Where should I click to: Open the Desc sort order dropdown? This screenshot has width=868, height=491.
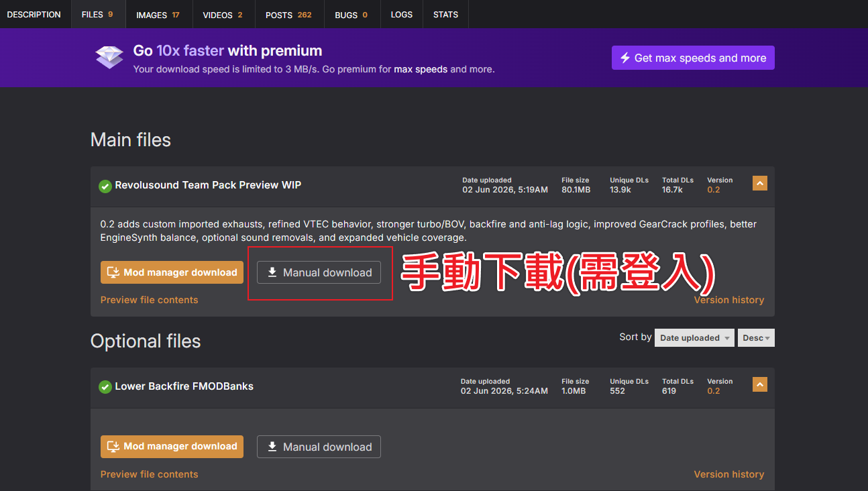(x=756, y=338)
